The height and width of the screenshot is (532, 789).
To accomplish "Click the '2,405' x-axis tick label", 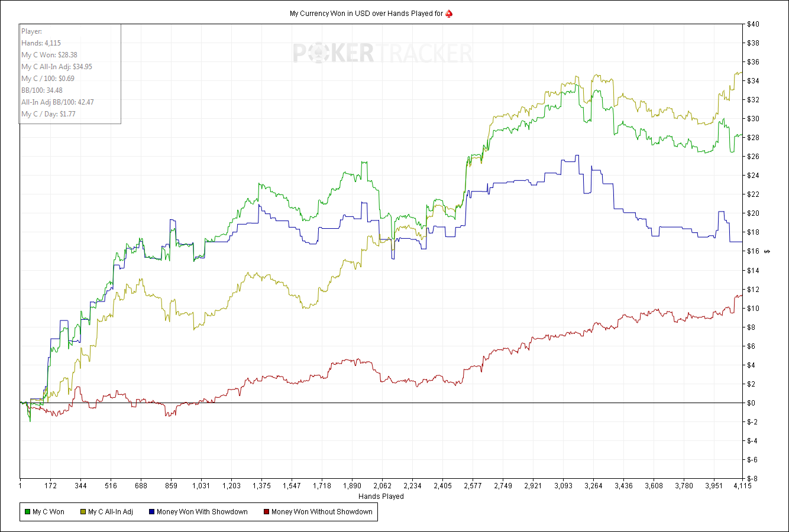I will tap(442, 486).
